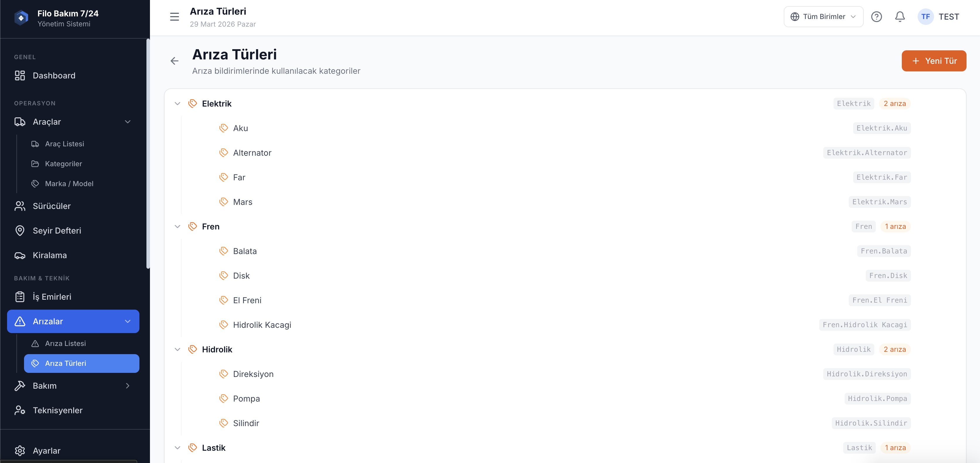Collapse the Elektrik category
The width and height of the screenshot is (980, 463).
pyautogui.click(x=177, y=104)
